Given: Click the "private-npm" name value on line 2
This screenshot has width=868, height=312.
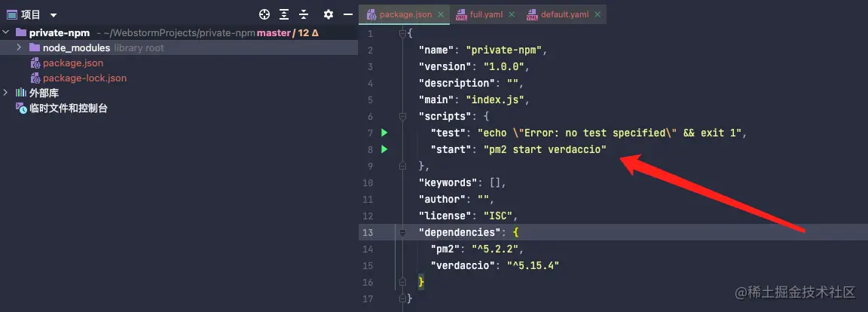Looking at the screenshot, I should click(x=504, y=50).
